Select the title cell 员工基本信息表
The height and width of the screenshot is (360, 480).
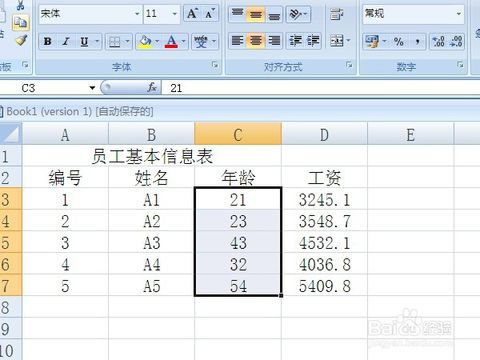point(152,156)
